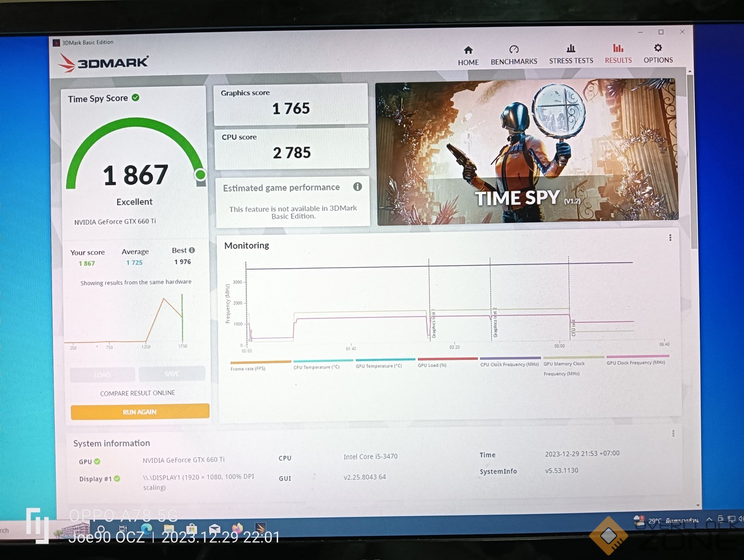Click the CPU test marker in the chart
This screenshot has width=744, height=560.
click(x=573, y=328)
